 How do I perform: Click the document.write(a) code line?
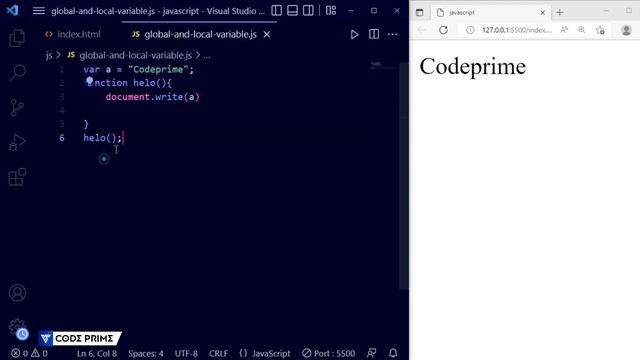pos(152,97)
